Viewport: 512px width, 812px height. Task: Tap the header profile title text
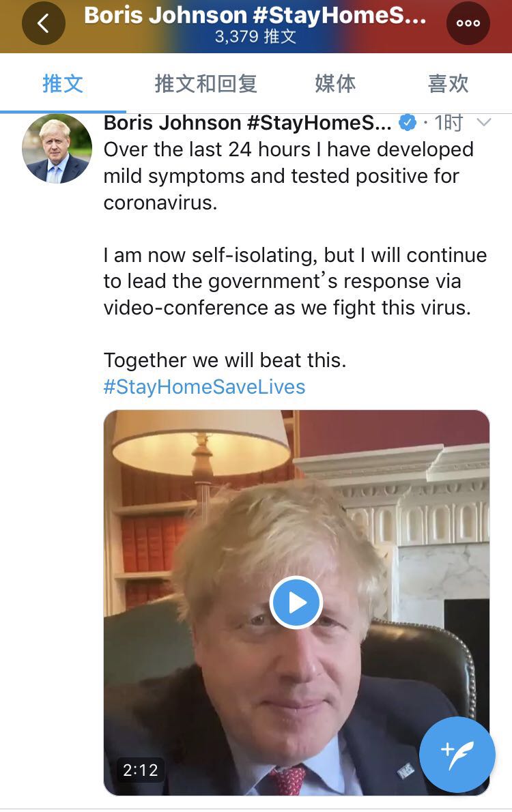pyautogui.click(x=255, y=16)
